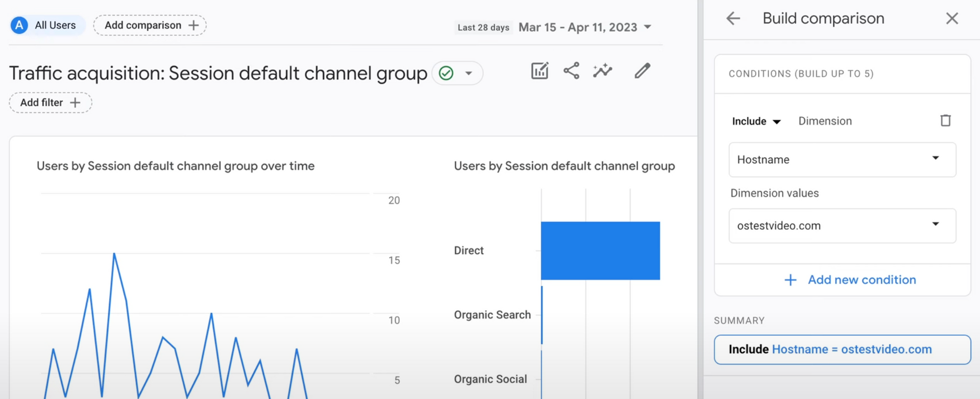Open the Hostname dimension dropdown
980x399 pixels.
(x=842, y=160)
